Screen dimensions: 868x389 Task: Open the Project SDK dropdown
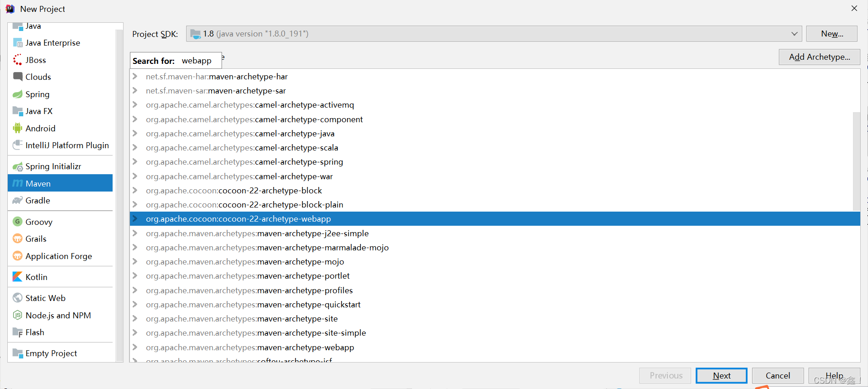[794, 34]
